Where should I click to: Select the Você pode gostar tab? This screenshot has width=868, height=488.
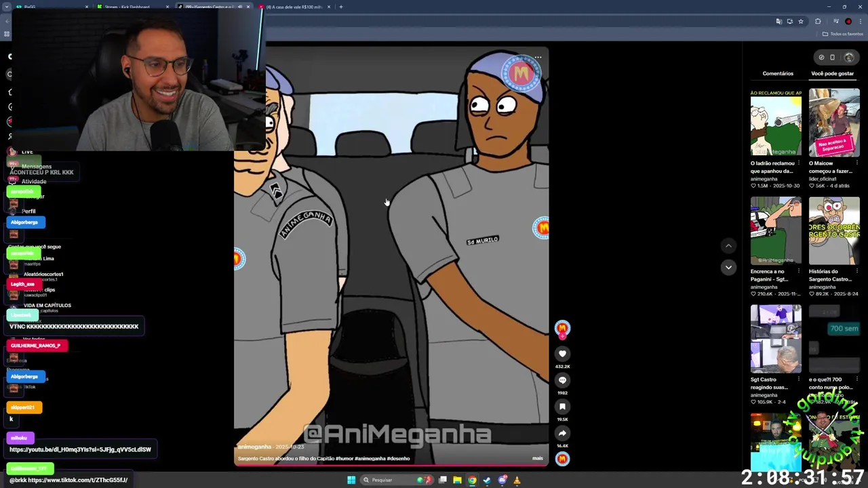pyautogui.click(x=832, y=73)
